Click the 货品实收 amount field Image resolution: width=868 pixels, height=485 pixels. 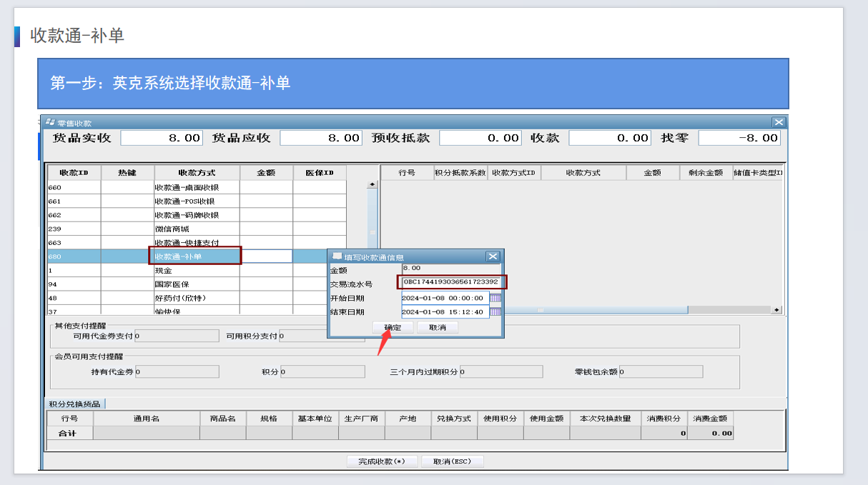[162, 138]
